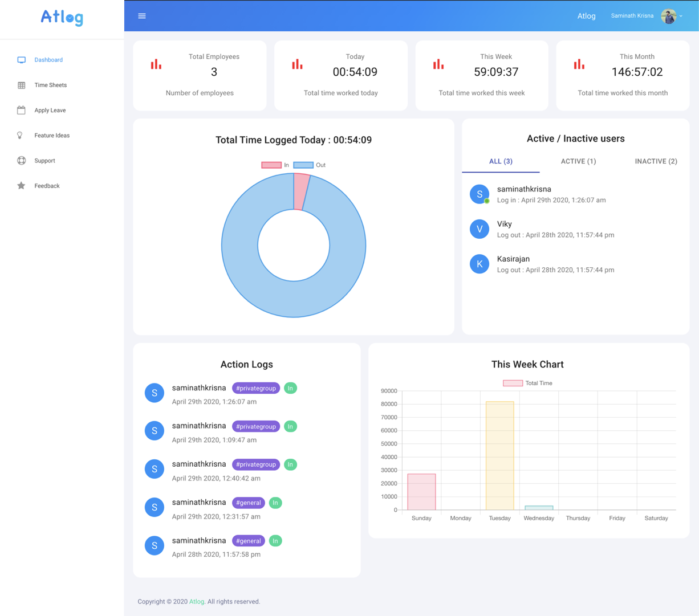The width and height of the screenshot is (699, 616).
Task: Open the Saminath Krisna profile menu
Action: coord(632,16)
